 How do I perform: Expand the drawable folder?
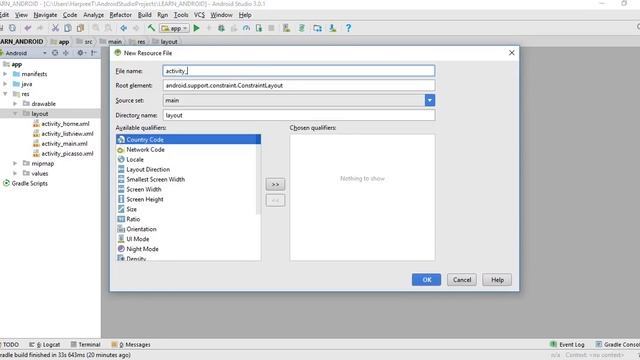(15, 104)
